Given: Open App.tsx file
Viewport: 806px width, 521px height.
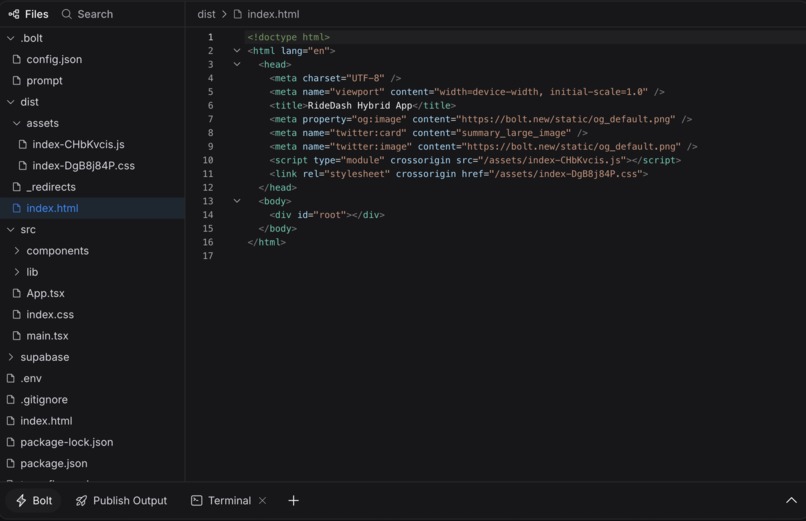Looking at the screenshot, I should coord(93,293).
